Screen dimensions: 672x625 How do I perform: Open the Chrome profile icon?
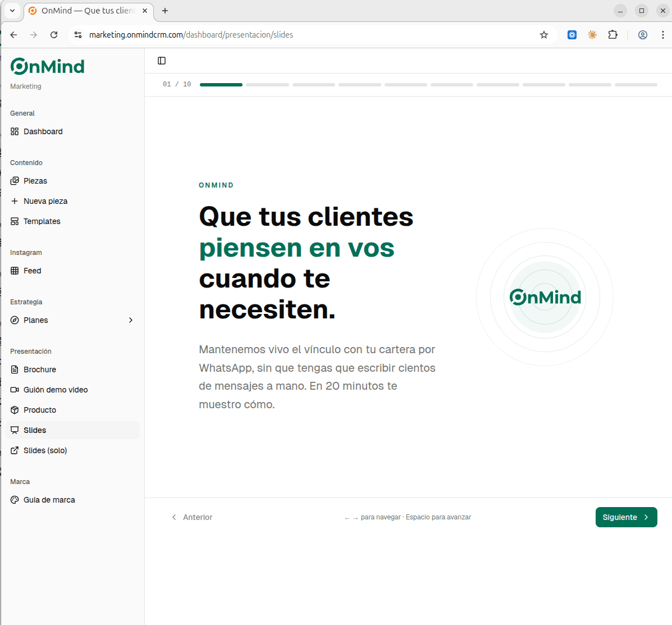click(x=642, y=35)
